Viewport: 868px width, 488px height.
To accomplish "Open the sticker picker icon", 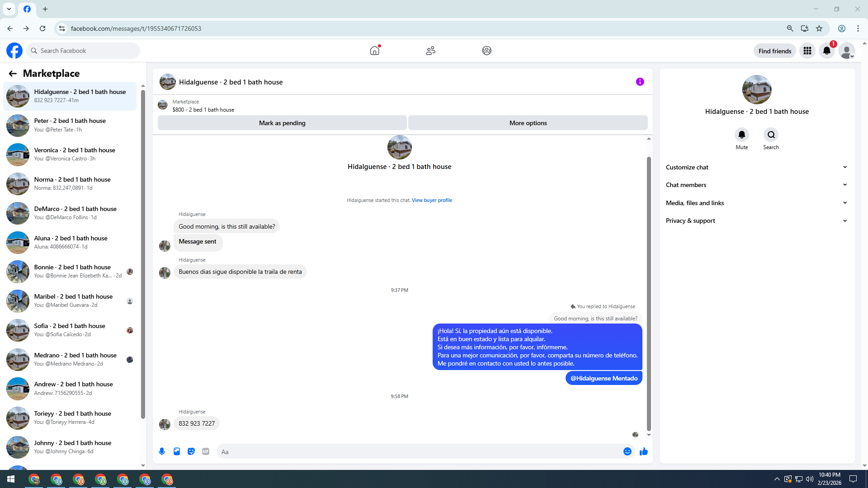I will click(191, 451).
